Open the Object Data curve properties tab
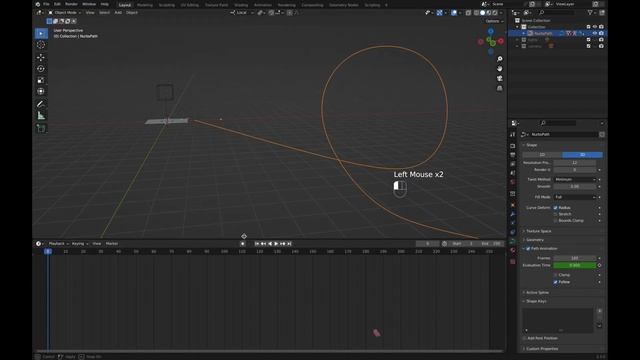The image size is (640, 360). pos(513,241)
